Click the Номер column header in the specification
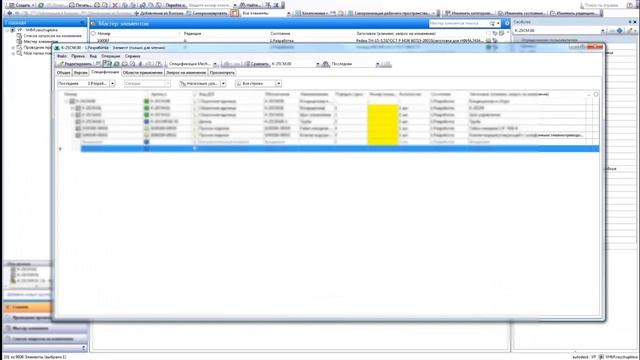The width and height of the screenshot is (640, 360). pos(71,94)
